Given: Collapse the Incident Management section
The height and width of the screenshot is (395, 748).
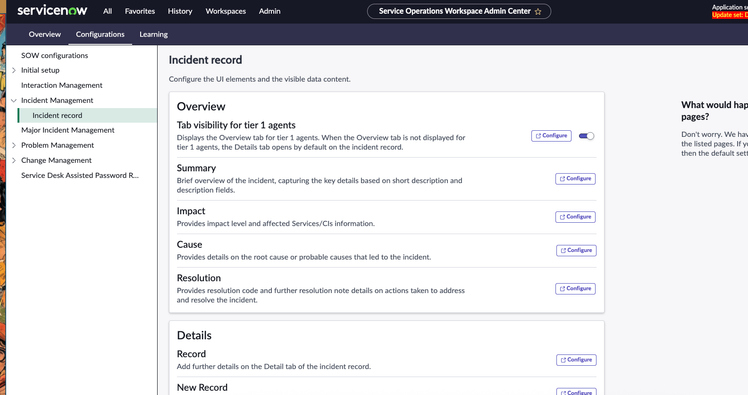Looking at the screenshot, I should coord(14,101).
